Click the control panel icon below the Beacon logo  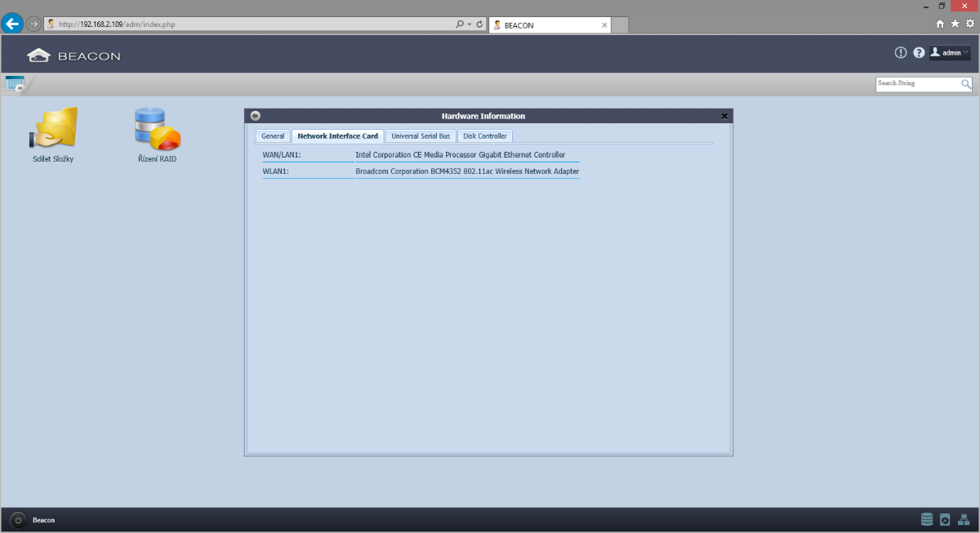15,83
